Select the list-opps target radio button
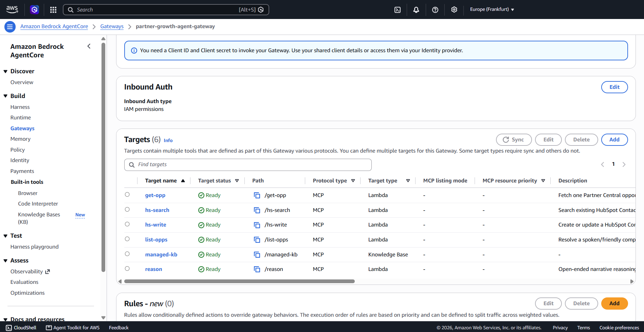The width and height of the screenshot is (644, 332). [127, 239]
